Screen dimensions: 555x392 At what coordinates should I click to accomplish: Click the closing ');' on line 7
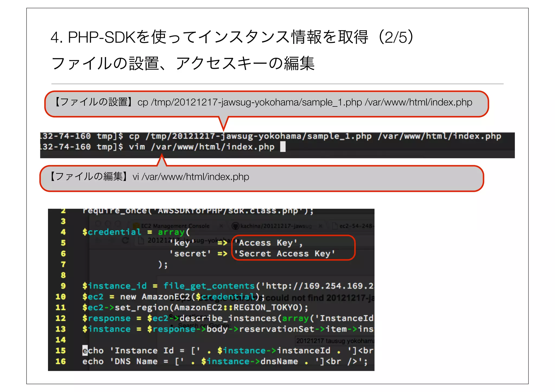click(x=163, y=264)
